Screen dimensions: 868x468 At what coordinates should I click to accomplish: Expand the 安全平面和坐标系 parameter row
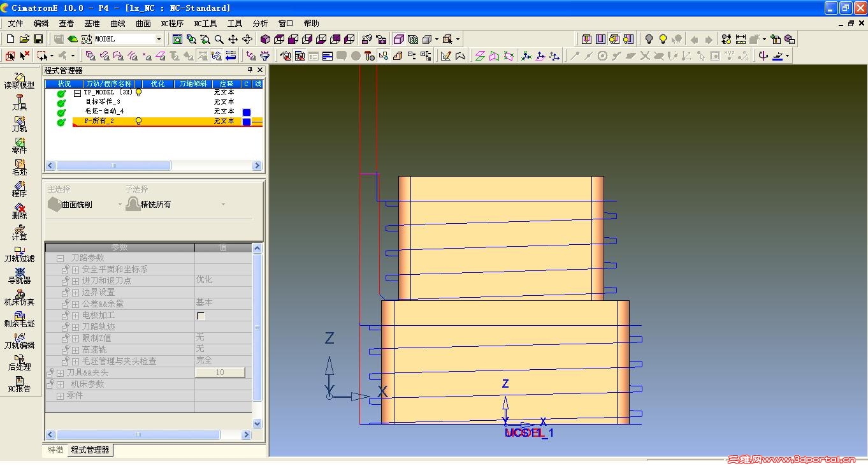click(x=75, y=270)
